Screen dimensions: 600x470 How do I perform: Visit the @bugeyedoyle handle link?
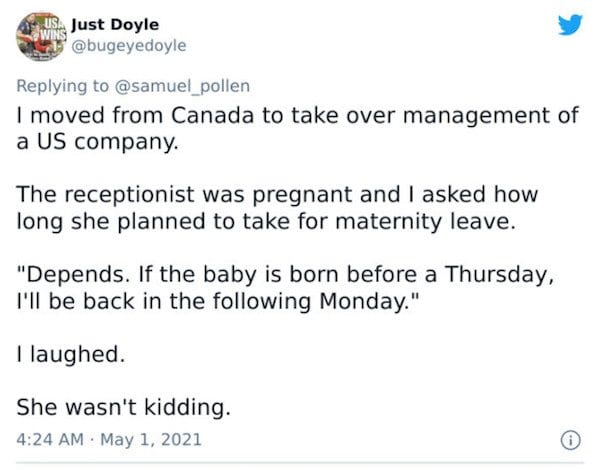(129, 46)
